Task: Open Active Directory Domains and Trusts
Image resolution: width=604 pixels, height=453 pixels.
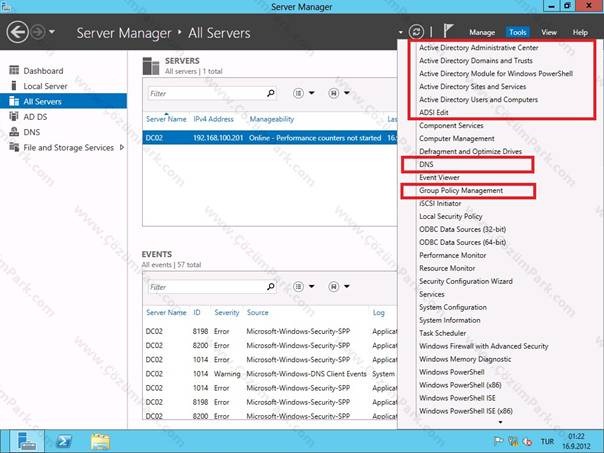Action: click(x=476, y=61)
